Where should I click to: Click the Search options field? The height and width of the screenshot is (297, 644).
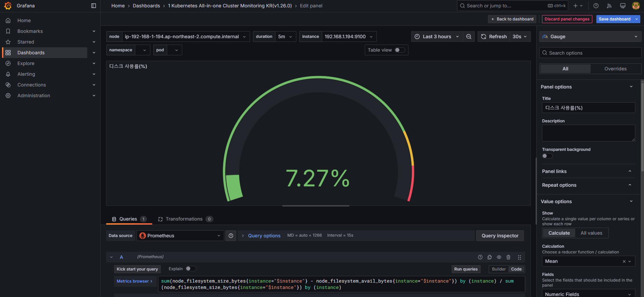590,53
